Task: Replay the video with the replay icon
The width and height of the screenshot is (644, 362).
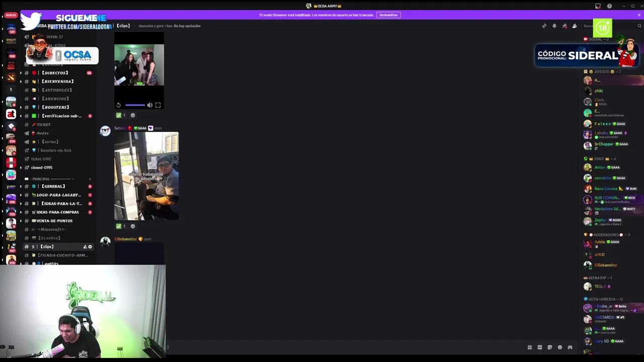Action: click(x=118, y=105)
